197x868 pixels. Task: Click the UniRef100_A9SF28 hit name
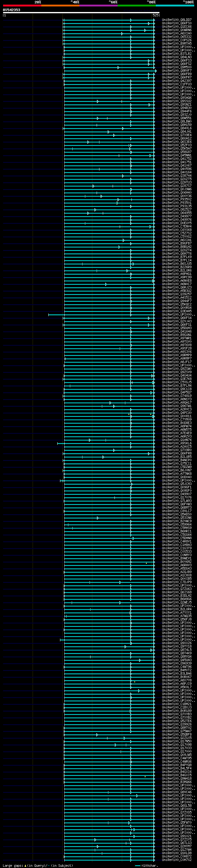coord(176,349)
